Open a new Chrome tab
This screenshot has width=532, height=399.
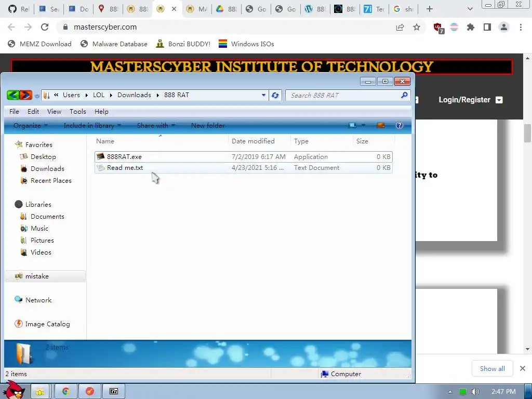pos(430,9)
